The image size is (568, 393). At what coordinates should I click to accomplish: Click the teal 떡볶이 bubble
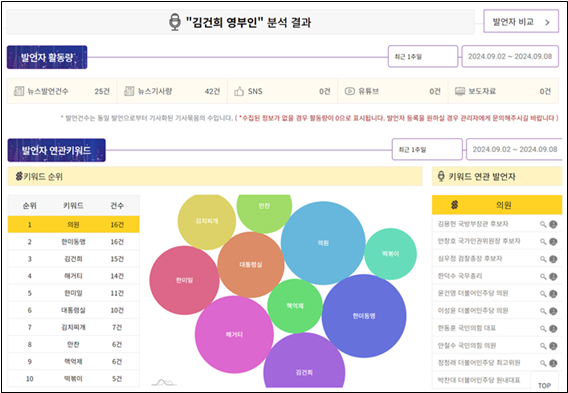pos(390,254)
